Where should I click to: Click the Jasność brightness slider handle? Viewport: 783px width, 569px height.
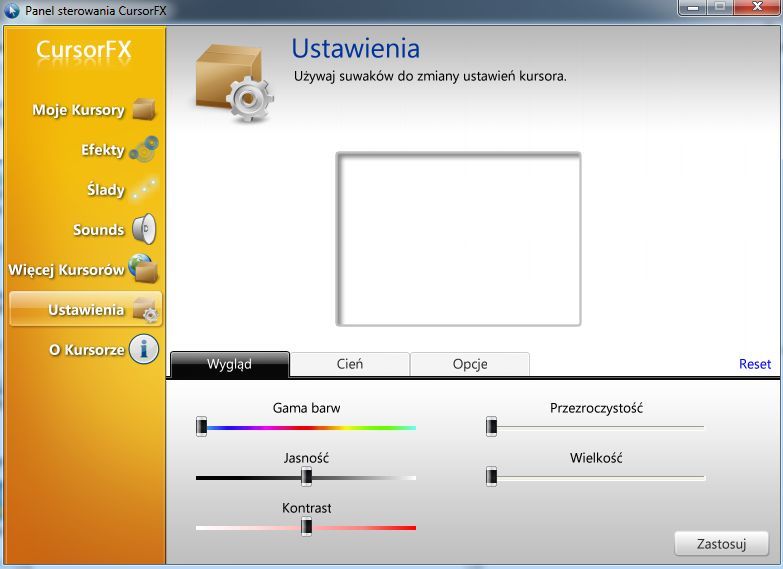[x=307, y=477]
